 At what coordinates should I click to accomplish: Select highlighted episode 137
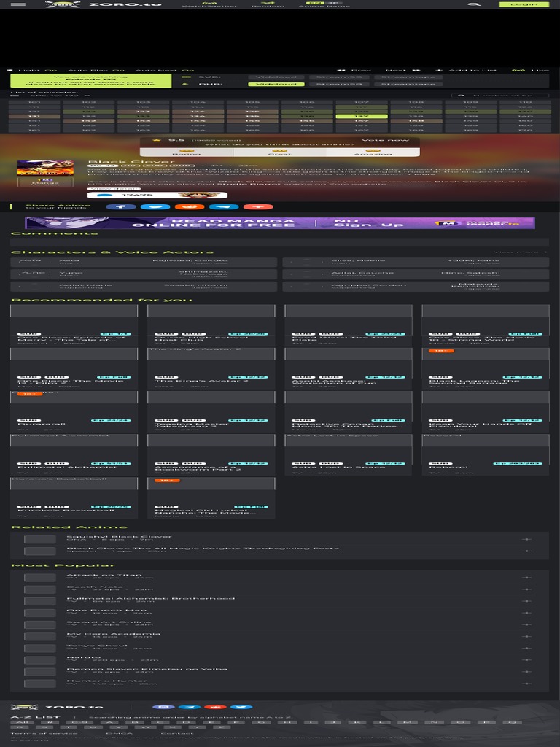click(362, 116)
